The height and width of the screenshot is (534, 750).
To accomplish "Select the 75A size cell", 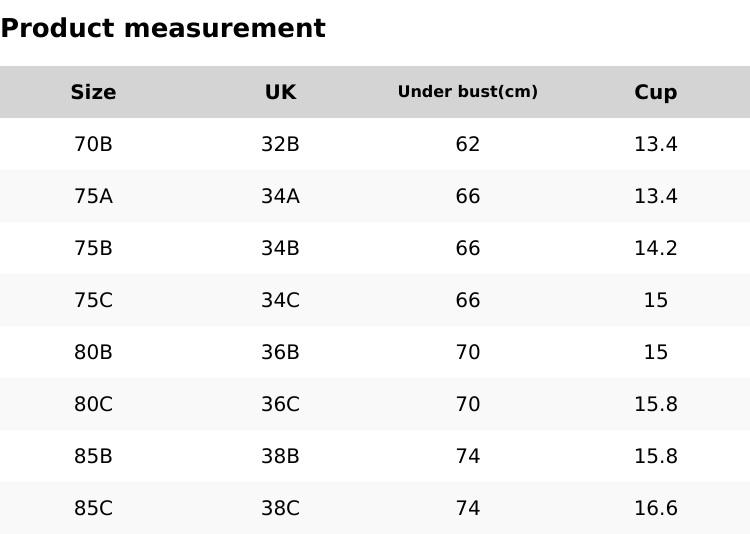I will [x=93, y=196].
